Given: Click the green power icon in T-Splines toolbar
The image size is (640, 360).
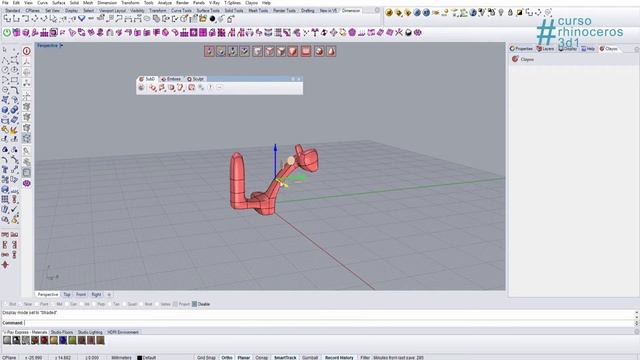Looking at the screenshot, I should [7, 33].
